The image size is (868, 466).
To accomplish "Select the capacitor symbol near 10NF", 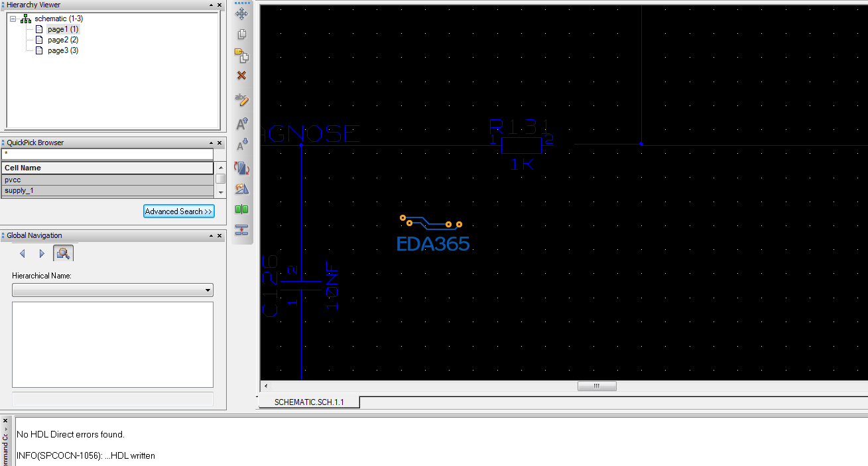I will coord(301,285).
